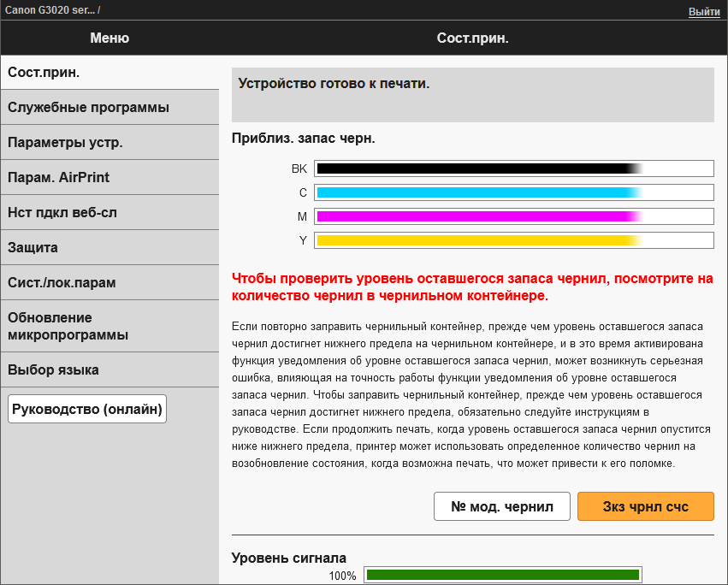The width and height of the screenshot is (728, 585).
Task: Go to Параметры устр. settings
Action: pos(109,142)
